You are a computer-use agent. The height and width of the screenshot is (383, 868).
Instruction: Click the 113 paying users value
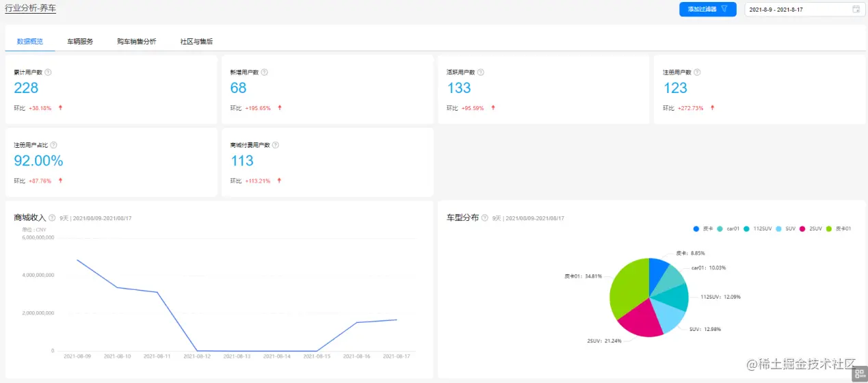coord(242,161)
